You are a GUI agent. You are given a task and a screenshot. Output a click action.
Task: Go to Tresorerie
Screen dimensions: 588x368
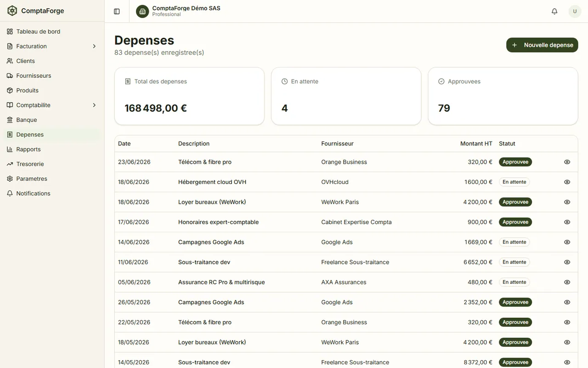52,164
